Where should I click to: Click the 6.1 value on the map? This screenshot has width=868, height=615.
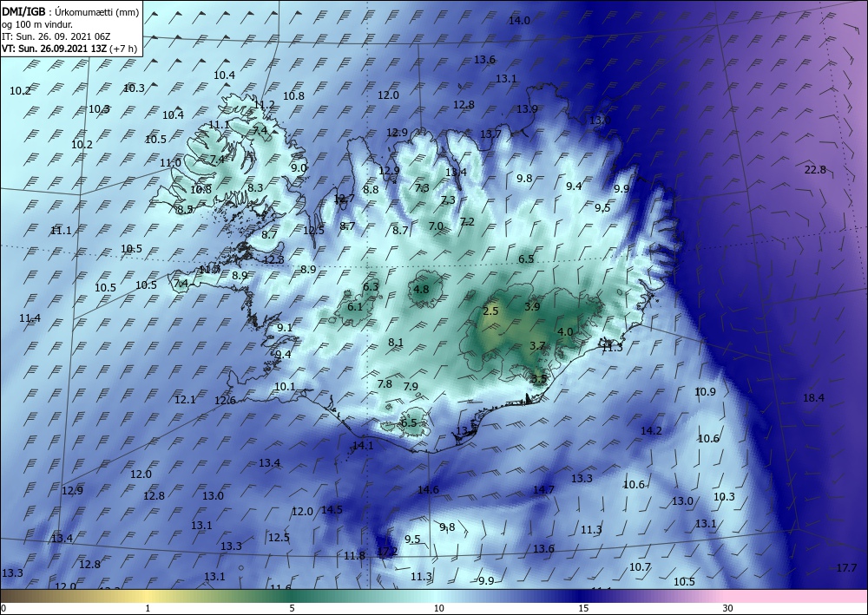(x=355, y=306)
